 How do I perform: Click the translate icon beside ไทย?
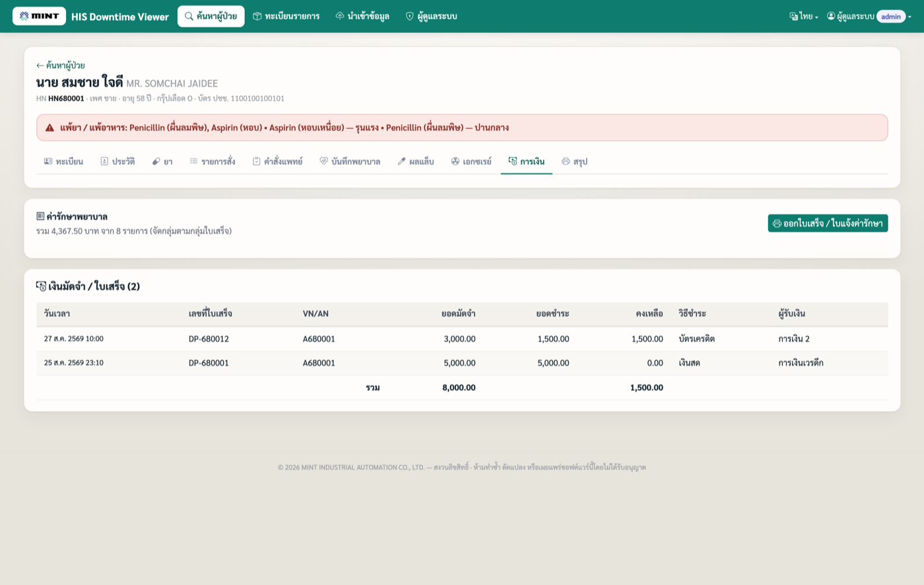793,16
